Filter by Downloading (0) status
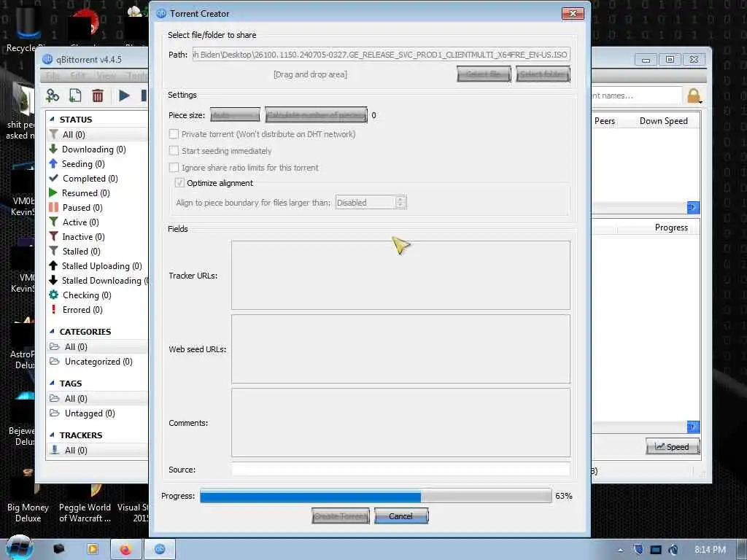The height and width of the screenshot is (560, 747). 94,149
